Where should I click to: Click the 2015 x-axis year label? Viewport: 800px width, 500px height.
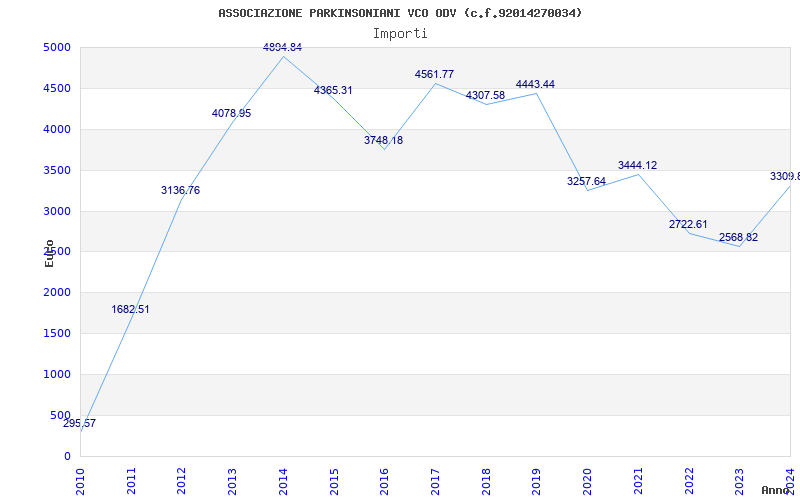click(x=334, y=481)
